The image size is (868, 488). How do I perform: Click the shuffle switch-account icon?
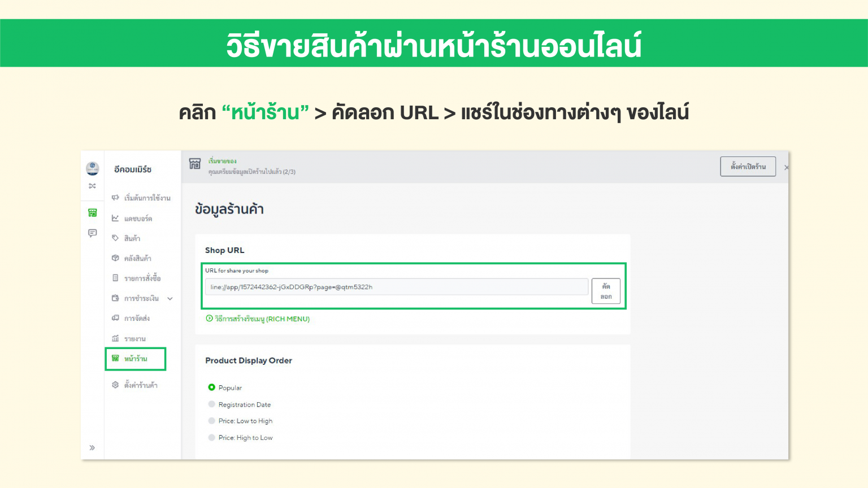(93, 186)
